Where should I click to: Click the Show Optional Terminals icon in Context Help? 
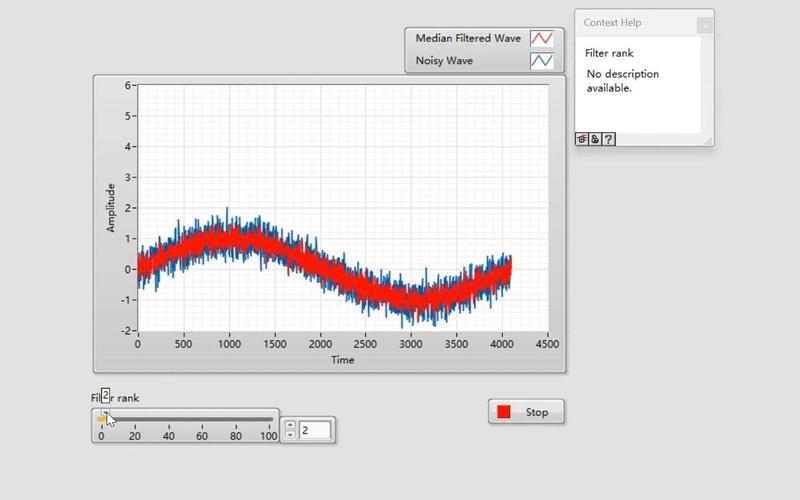point(582,139)
